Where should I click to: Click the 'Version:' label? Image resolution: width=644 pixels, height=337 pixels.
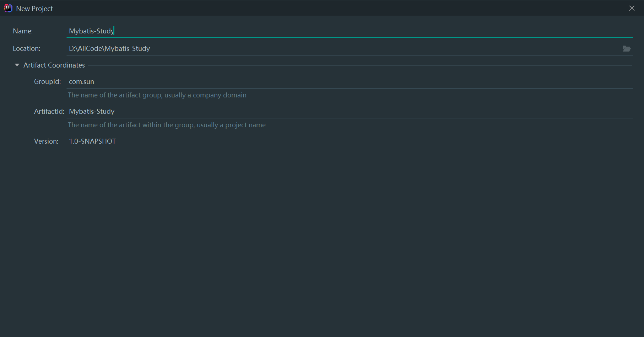click(x=46, y=141)
